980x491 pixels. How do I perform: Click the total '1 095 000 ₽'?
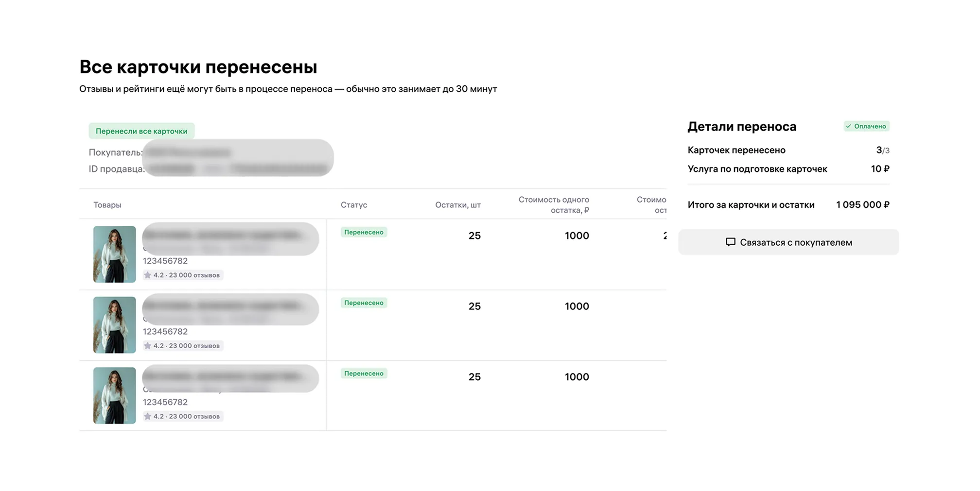click(863, 205)
